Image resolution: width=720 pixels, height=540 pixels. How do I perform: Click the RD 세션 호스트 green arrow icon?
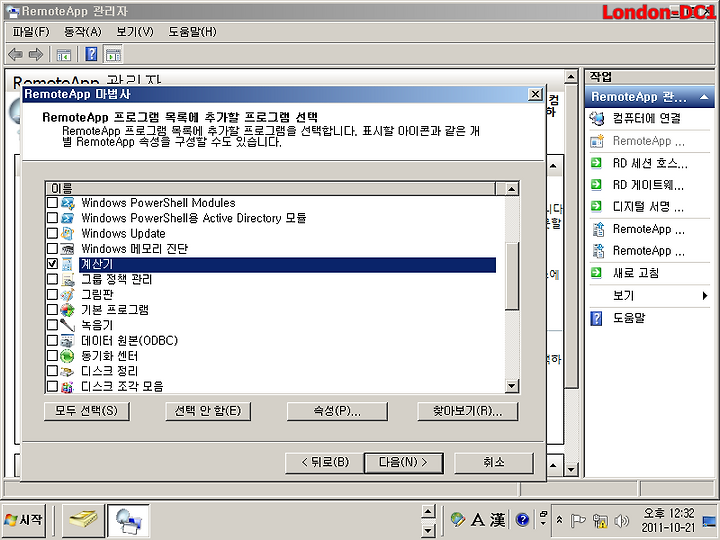coord(596,163)
